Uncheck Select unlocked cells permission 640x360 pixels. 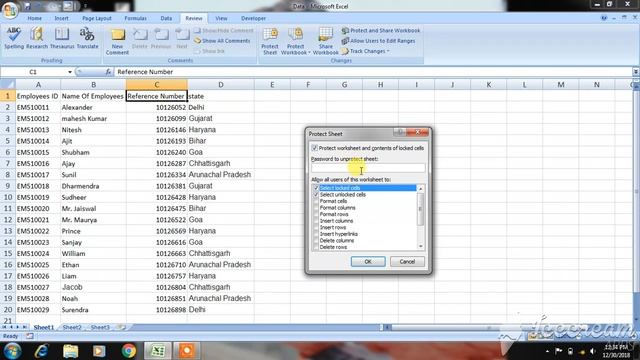tap(316, 195)
